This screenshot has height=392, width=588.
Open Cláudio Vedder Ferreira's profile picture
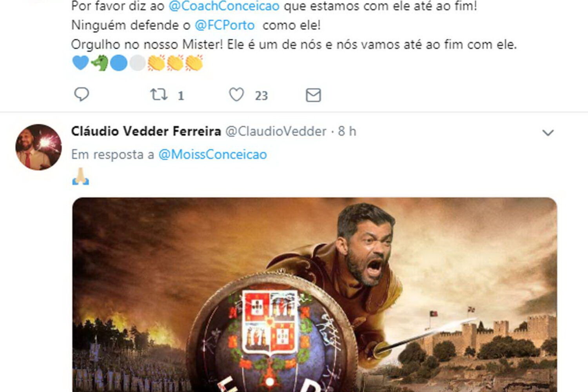(x=38, y=147)
